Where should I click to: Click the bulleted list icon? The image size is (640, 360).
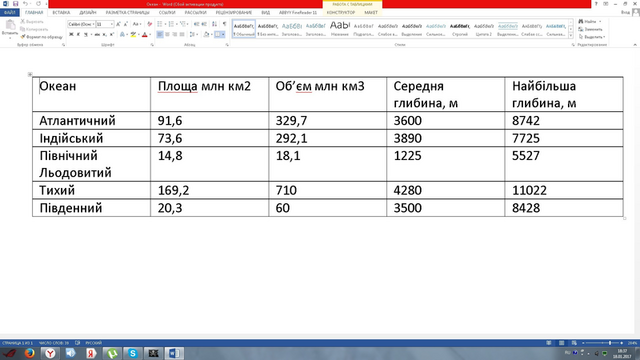pos(160,24)
